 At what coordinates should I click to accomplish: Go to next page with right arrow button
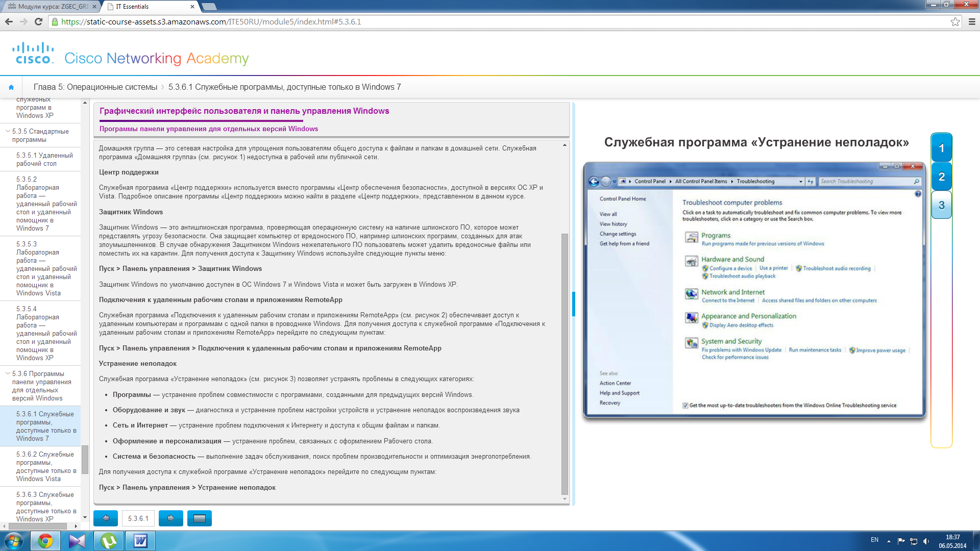(171, 518)
